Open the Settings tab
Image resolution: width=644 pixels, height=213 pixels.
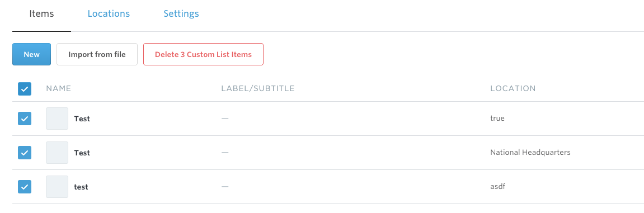point(181,13)
